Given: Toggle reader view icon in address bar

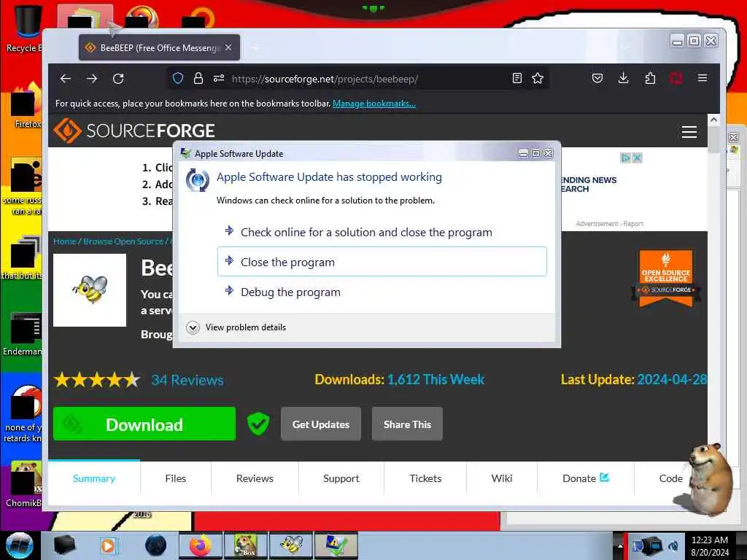Looking at the screenshot, I should 517,79.
